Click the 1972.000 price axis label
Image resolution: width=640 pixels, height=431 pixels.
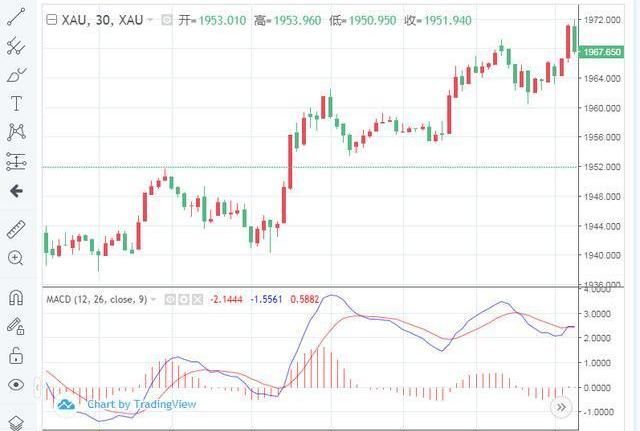click(602, 20)
